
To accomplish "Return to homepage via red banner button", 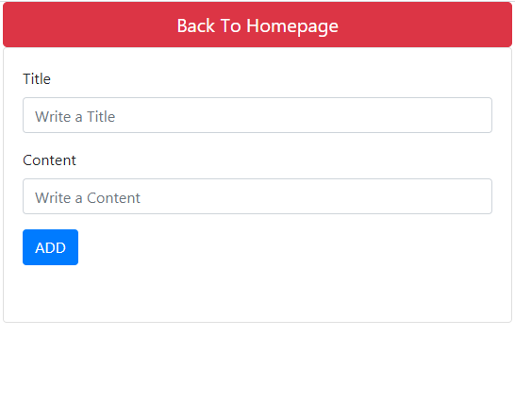I will pyautogui.click(x=257, y=25).
